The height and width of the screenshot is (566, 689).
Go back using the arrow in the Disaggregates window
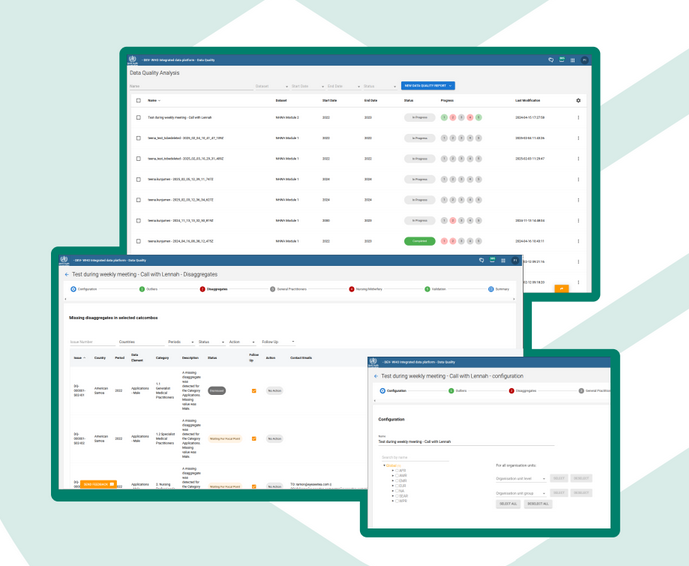tap(67, 274)
